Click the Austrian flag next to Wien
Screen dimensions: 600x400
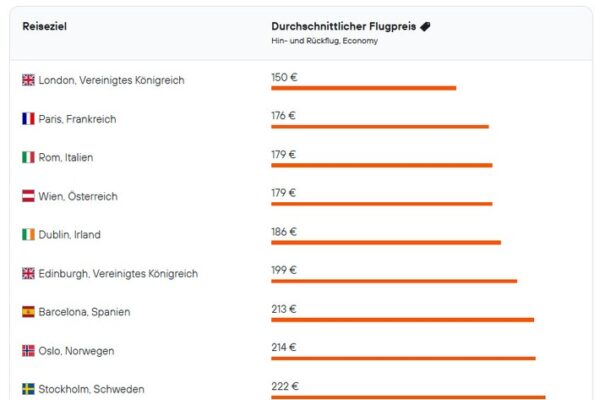28,196
